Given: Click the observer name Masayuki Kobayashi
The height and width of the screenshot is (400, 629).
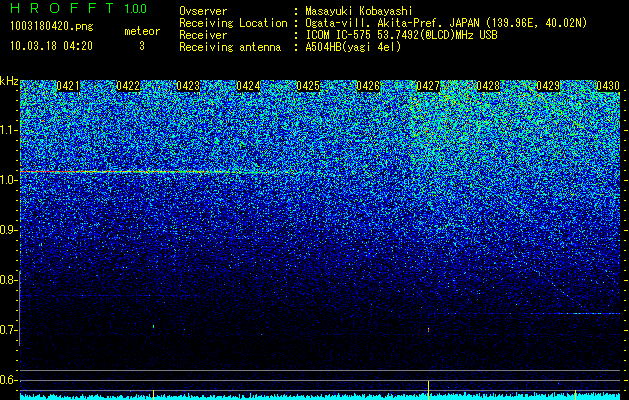Looking at the screenshot, I should click(x=359, y=11).
